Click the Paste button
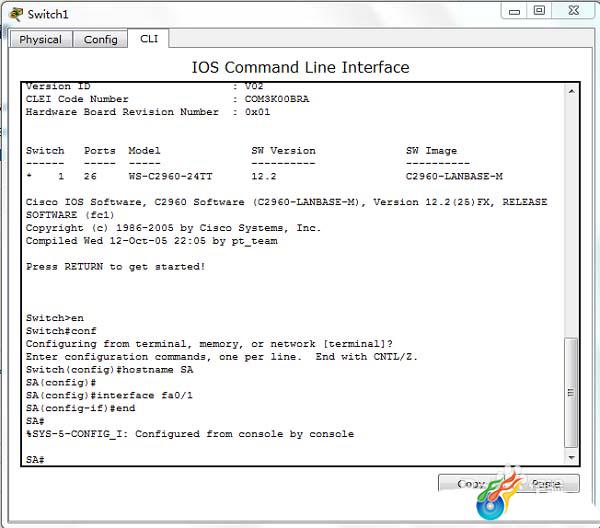 coord(546,484)
